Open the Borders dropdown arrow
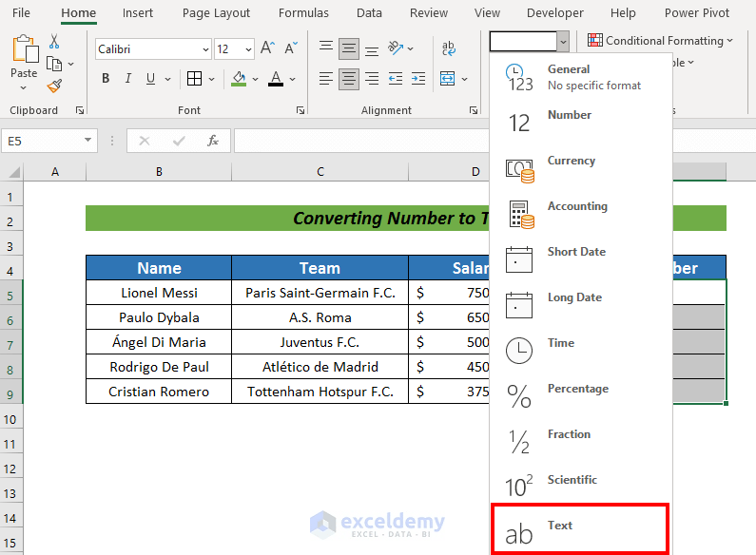Viewport: 756px width, 555px height. click(212, 79)
